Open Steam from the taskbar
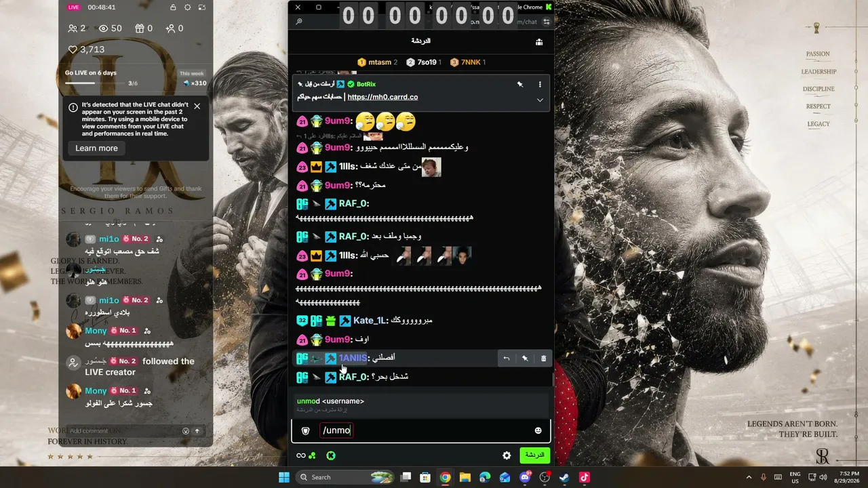 (x=564, y=477)
